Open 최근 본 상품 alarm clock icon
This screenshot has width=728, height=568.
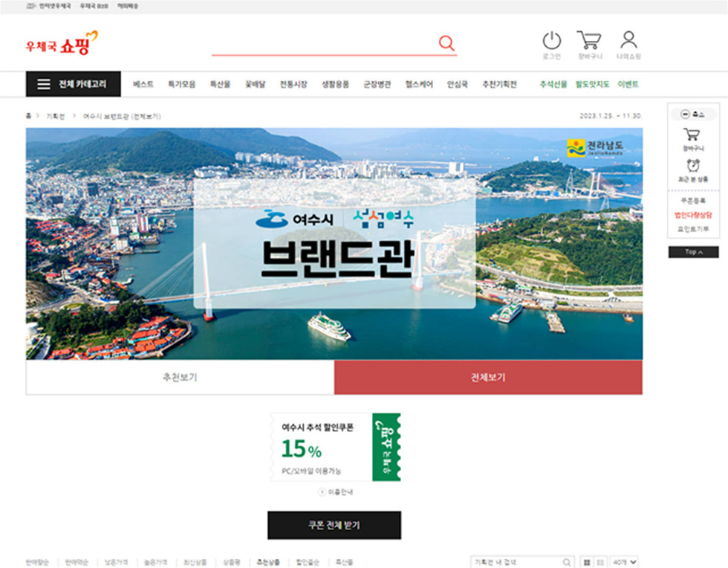point(692,167)
